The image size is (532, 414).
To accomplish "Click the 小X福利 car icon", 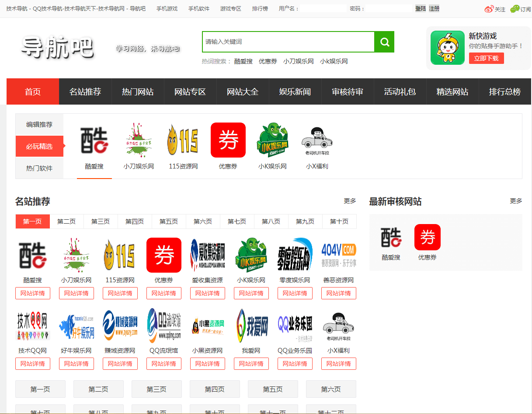I will tap(317, 140).
